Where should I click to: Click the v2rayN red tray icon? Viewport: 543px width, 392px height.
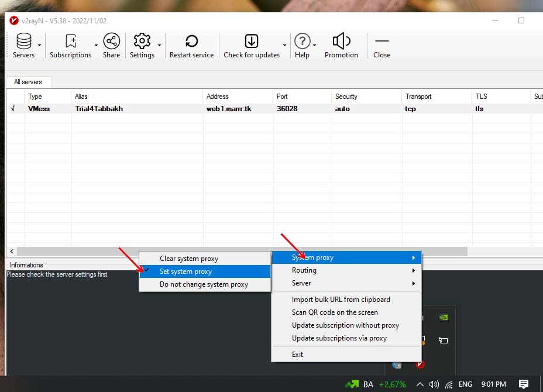point(420,364)
